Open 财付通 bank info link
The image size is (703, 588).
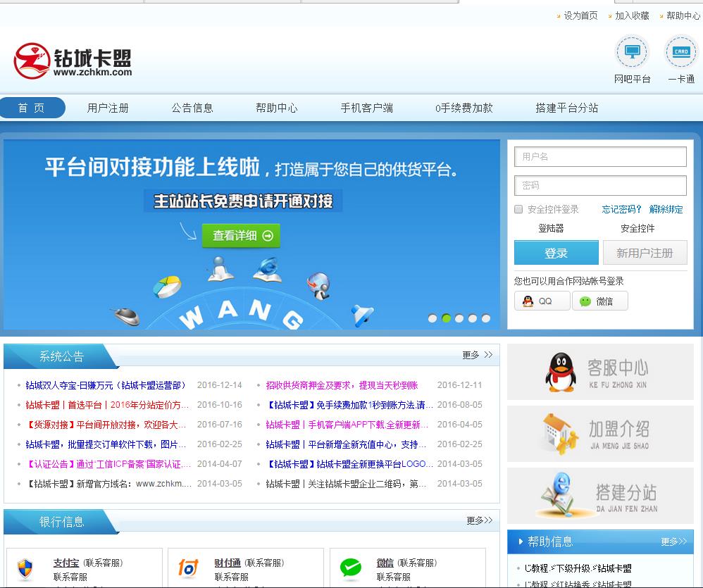pyautogui.click(x=228, y=563)
